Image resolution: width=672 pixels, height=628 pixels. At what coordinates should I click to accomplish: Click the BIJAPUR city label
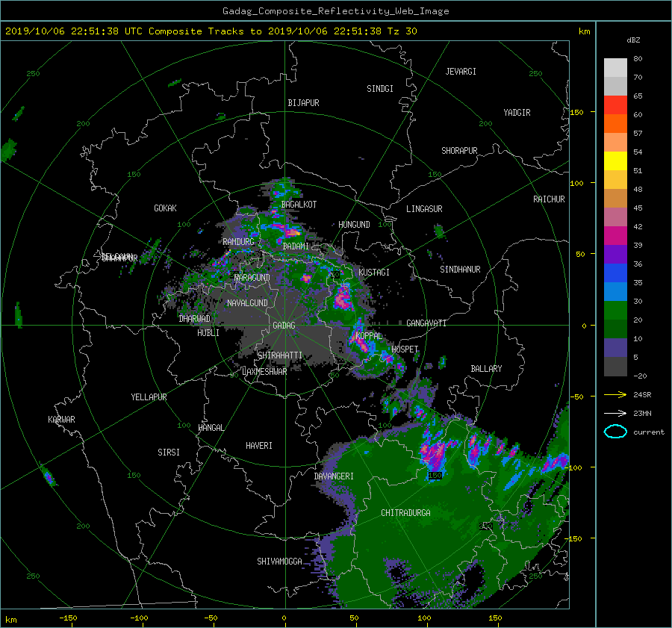point(303,103)
